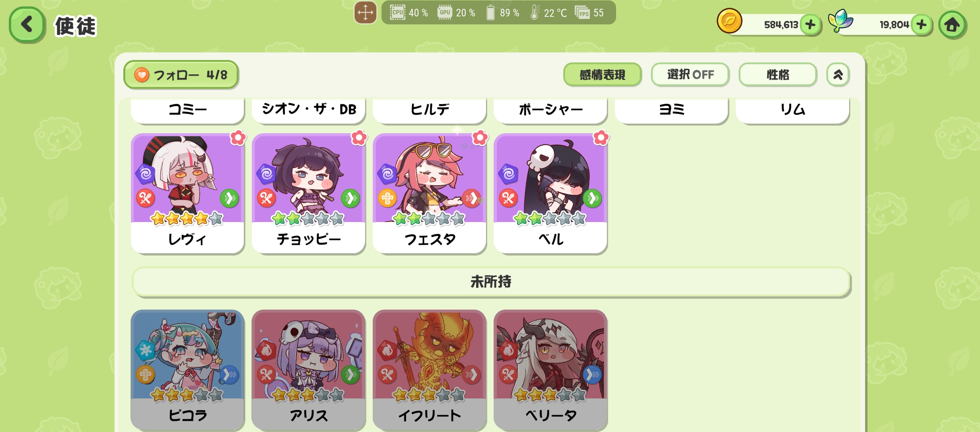Switch to the 感情表現 view
The image size is (980, 432).
[x=602, y=74]
